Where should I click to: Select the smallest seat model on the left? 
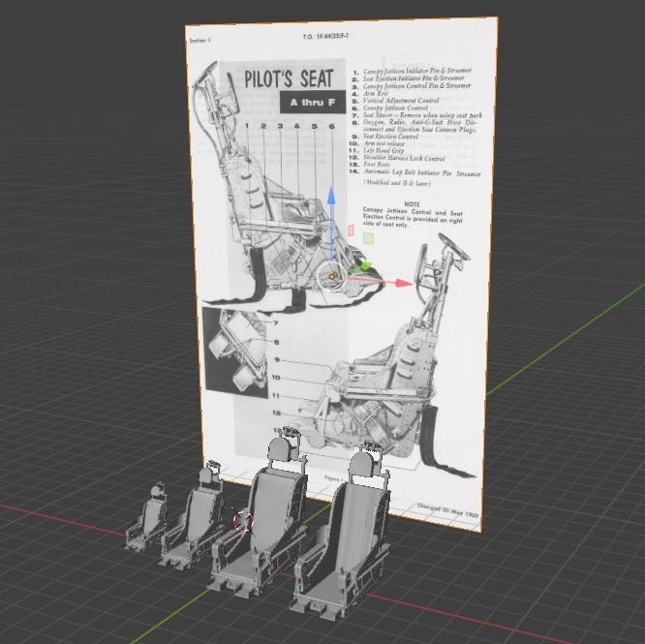click(x=150, y=516)
